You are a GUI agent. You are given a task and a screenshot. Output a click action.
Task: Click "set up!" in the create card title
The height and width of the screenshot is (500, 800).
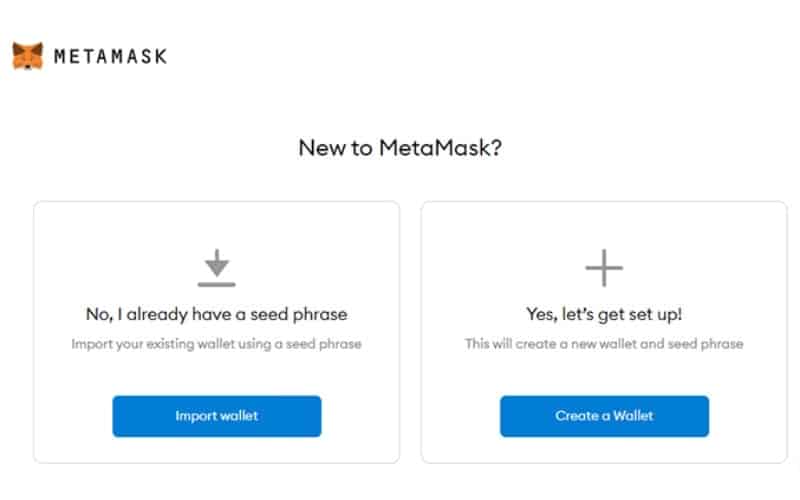coord(656,315)
